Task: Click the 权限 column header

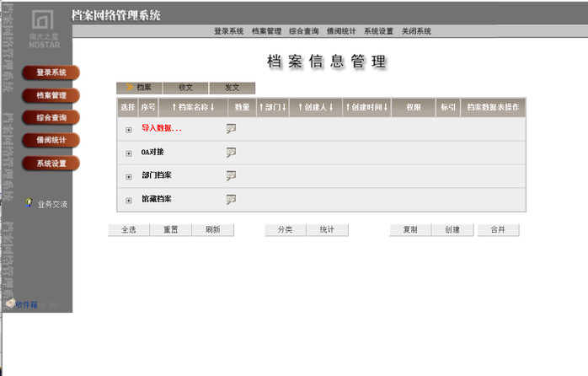Action: [x=414, y=107]
